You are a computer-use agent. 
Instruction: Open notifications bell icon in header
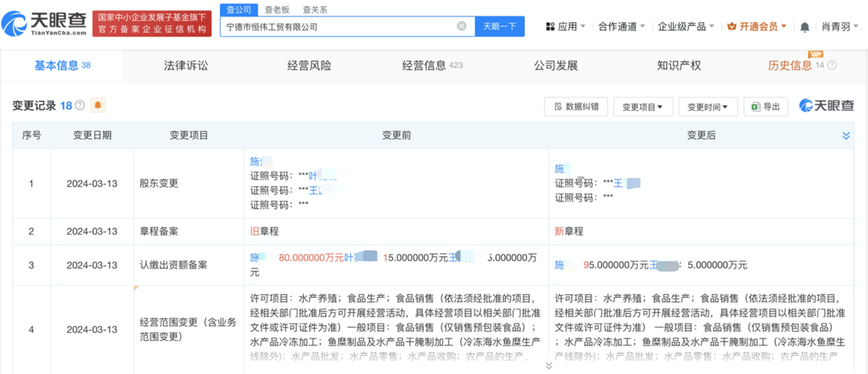[x=805, y=27]
